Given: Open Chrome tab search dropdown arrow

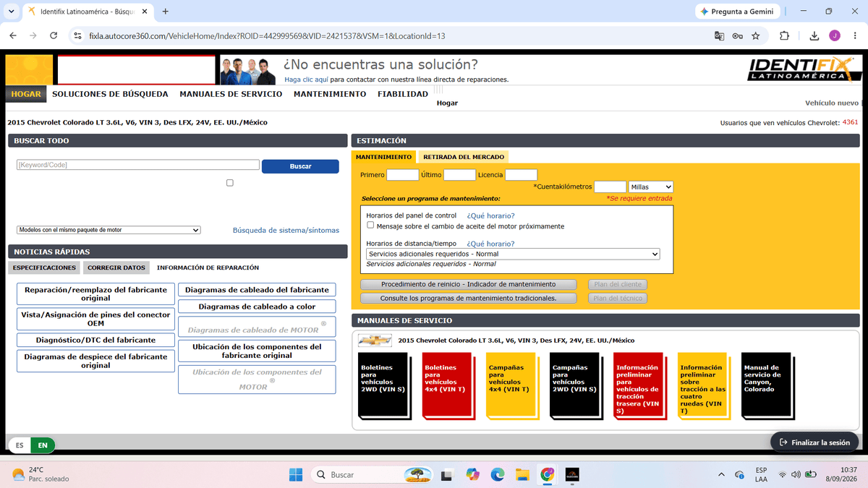Looking at the screenshot, I should coord(11,12).
